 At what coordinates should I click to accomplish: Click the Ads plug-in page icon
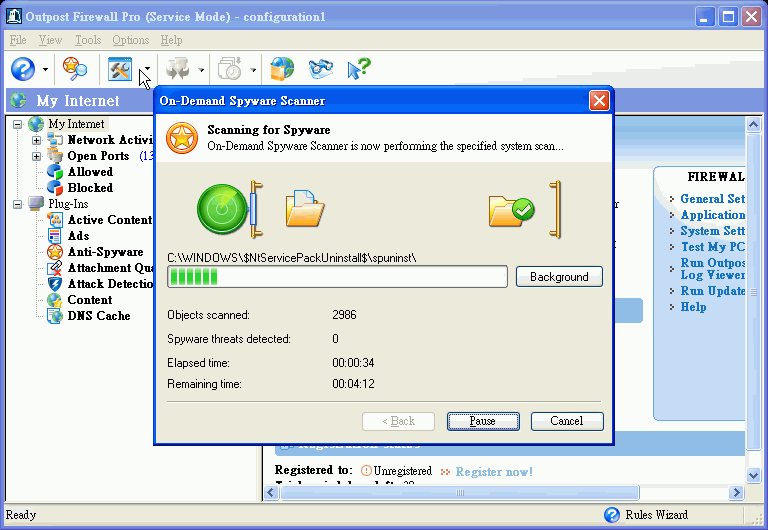55,236
